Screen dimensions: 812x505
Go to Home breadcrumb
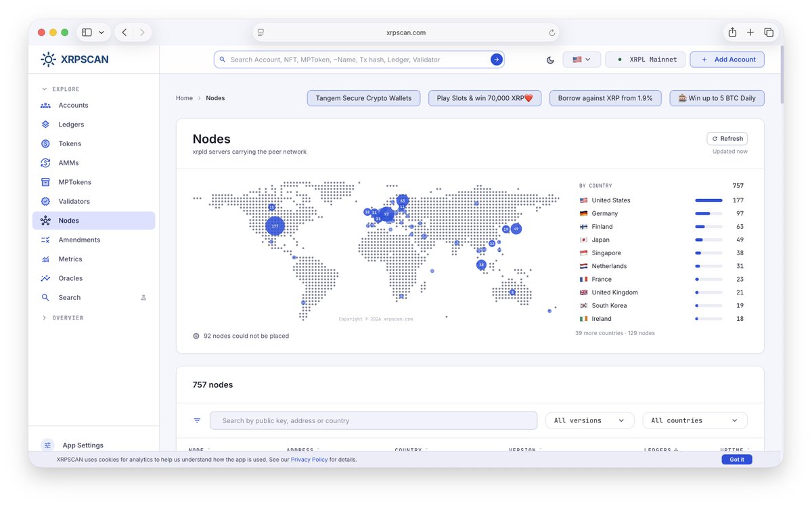coord(184,98)
